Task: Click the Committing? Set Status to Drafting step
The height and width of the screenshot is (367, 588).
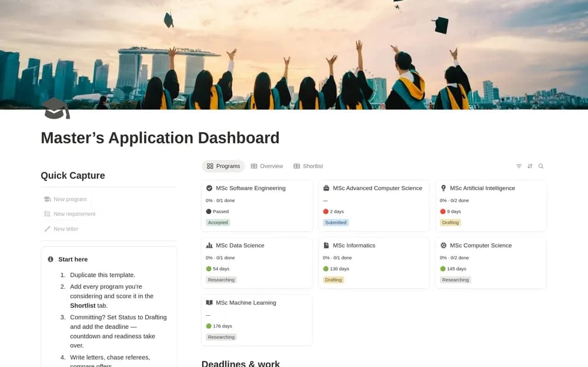Action: coord(118,331)
